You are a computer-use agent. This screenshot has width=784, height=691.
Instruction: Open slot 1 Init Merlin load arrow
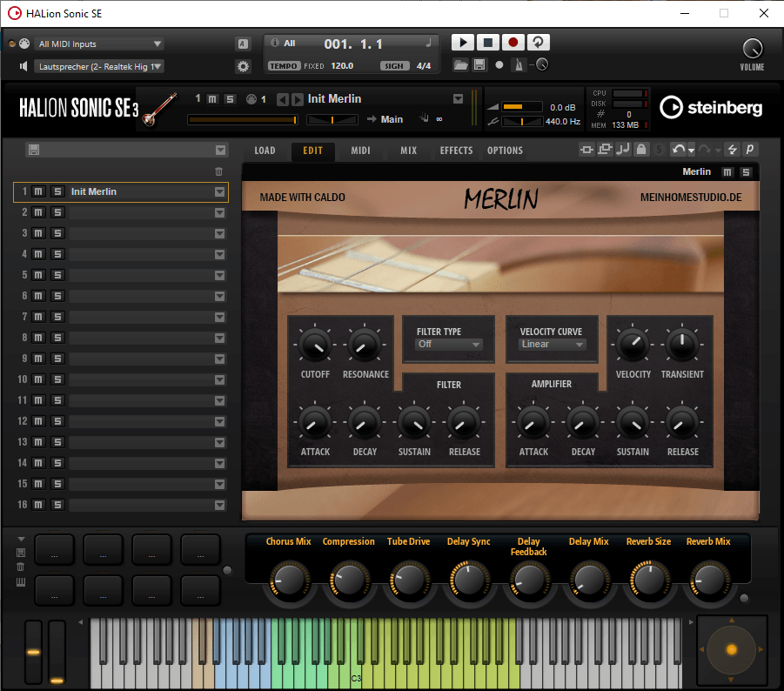point(219,192)
